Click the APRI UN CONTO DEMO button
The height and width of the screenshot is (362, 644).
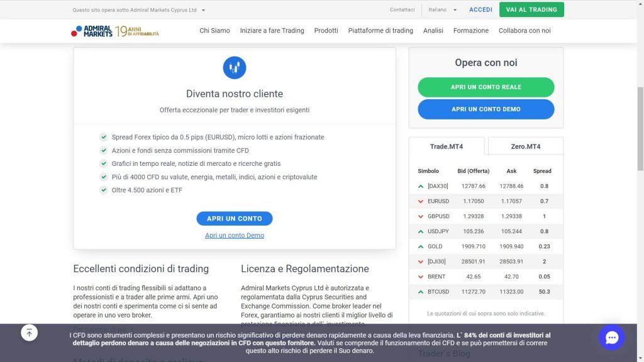[x=486, y=109]
